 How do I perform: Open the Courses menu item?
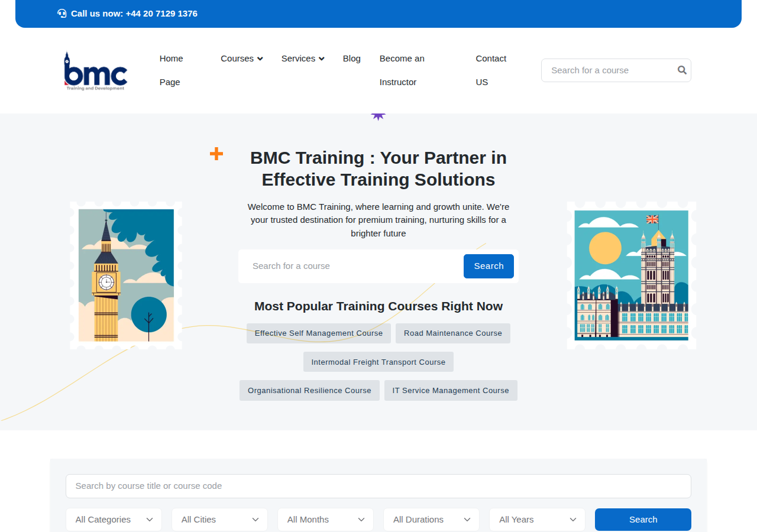[242, 59]
